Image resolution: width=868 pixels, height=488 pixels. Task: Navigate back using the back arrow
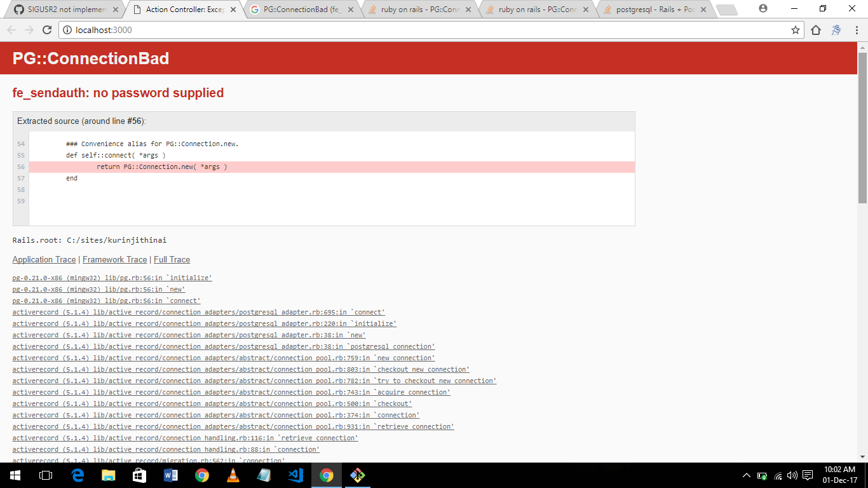click(11, 29)
